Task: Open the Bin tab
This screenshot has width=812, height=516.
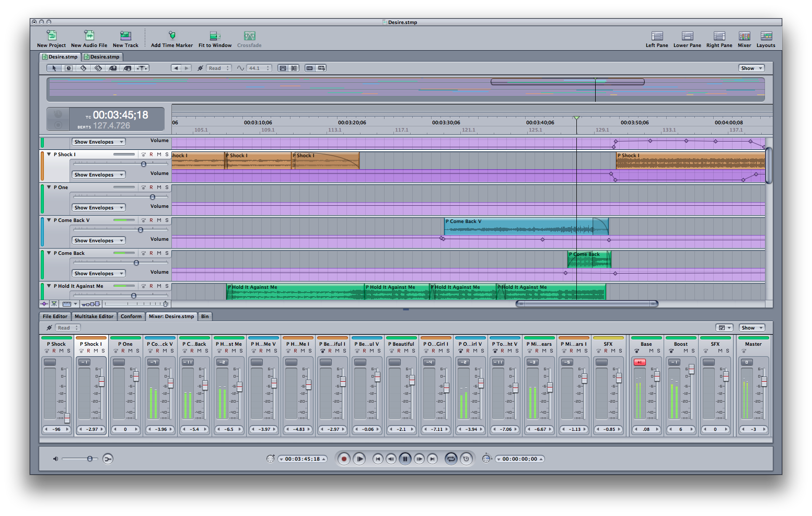Action: pos(205,316)
